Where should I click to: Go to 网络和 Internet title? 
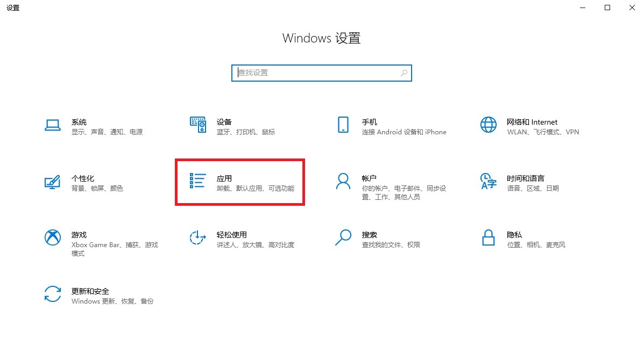[532, 122]
